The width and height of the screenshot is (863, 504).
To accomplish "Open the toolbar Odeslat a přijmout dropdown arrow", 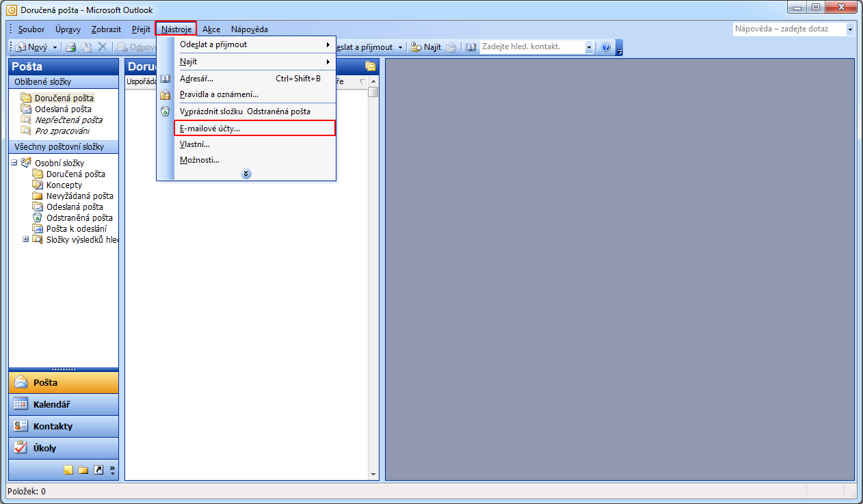I will click(401, 47).
